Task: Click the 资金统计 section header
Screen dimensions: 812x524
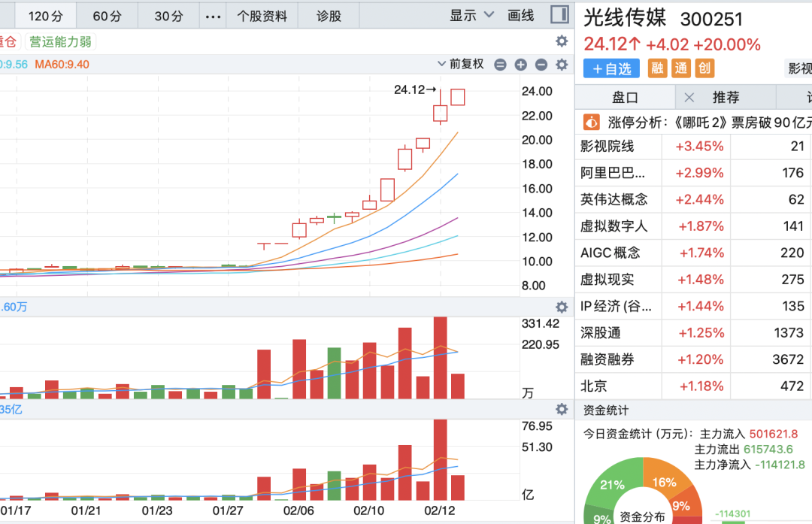Action: click(606, 410)
